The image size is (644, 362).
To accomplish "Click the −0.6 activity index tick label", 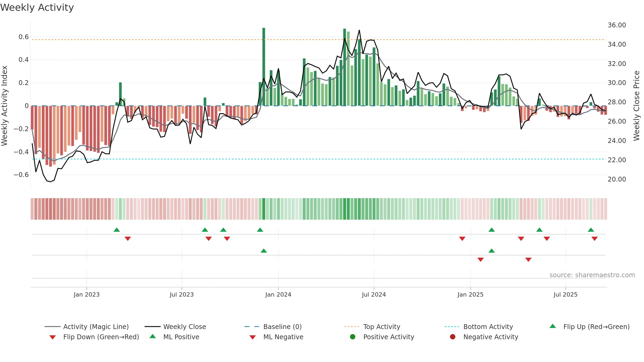I will pyautogui.click(x=21, y=175).
